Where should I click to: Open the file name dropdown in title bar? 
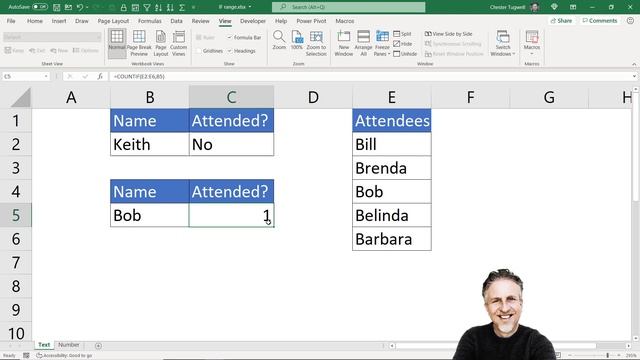250,7
